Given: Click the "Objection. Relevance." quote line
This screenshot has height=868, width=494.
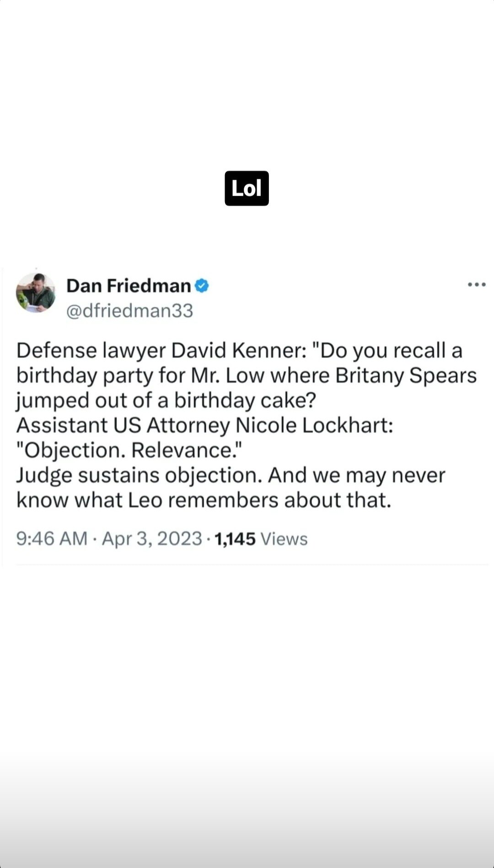Looking at the screenshot, I should (x=129, y=451).
